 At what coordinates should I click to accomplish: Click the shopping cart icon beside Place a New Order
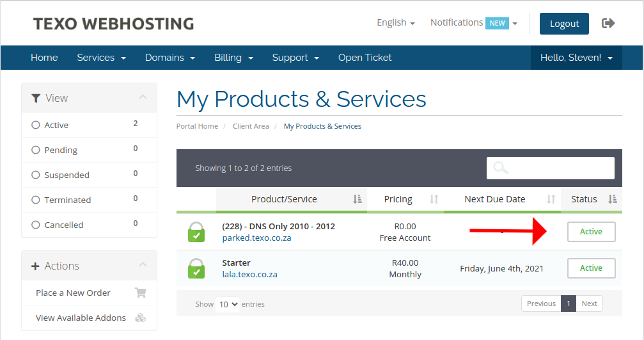[x=141, y=293]
